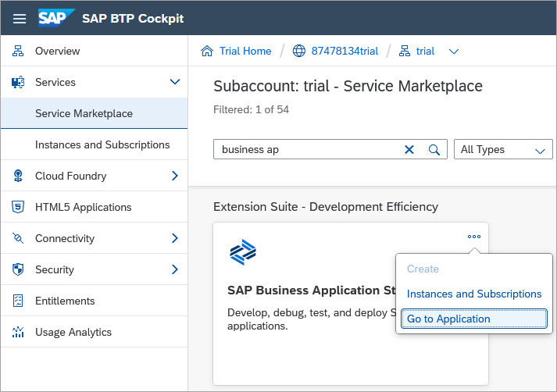Click the Connectivity label in sidebar
The height and width of the screenshot is (392, 557).
[x=65, y=238]
